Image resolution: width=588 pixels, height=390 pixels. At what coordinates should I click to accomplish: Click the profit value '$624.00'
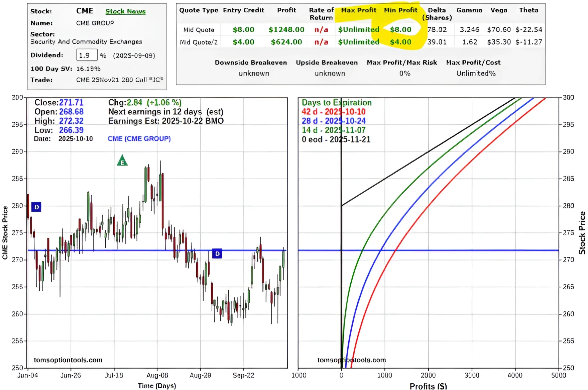[x=286, y=42]
